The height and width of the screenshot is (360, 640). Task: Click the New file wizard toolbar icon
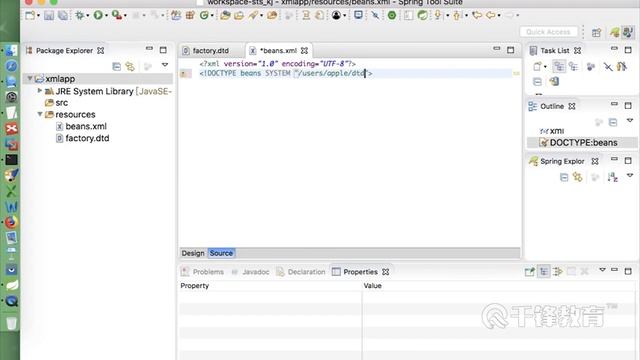pos(30,16)
